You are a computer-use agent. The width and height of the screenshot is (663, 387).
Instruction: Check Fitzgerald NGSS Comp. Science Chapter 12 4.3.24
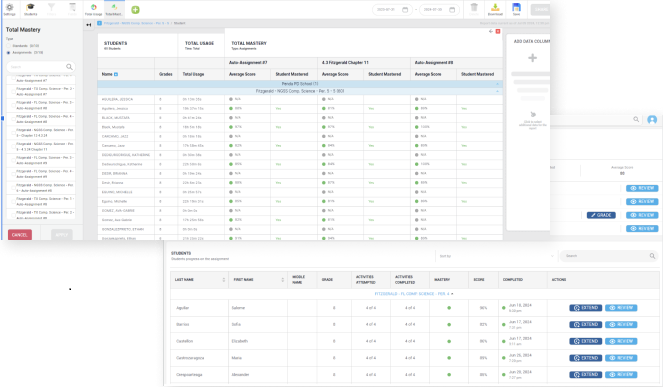[13, 133]
